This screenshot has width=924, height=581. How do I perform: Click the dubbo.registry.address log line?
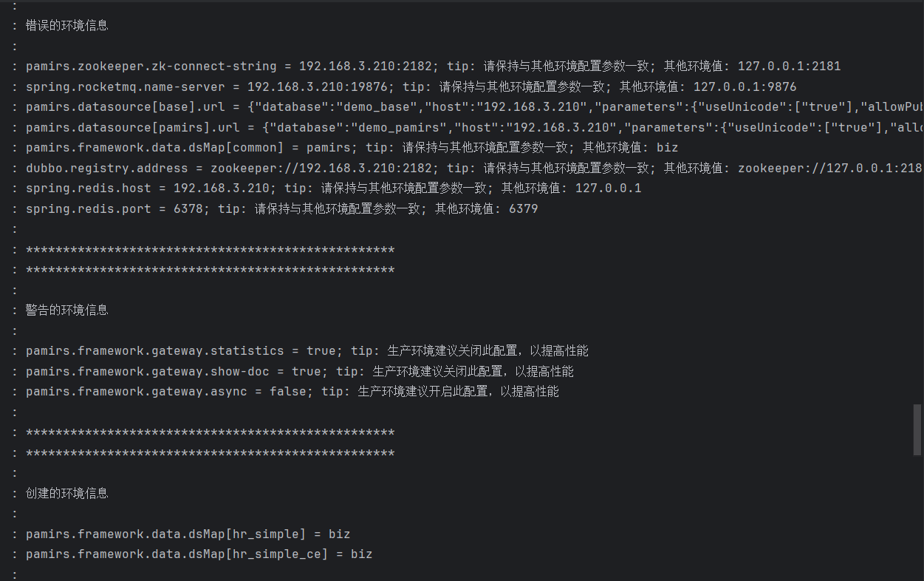pyautogui.click(x=474, y=168)
